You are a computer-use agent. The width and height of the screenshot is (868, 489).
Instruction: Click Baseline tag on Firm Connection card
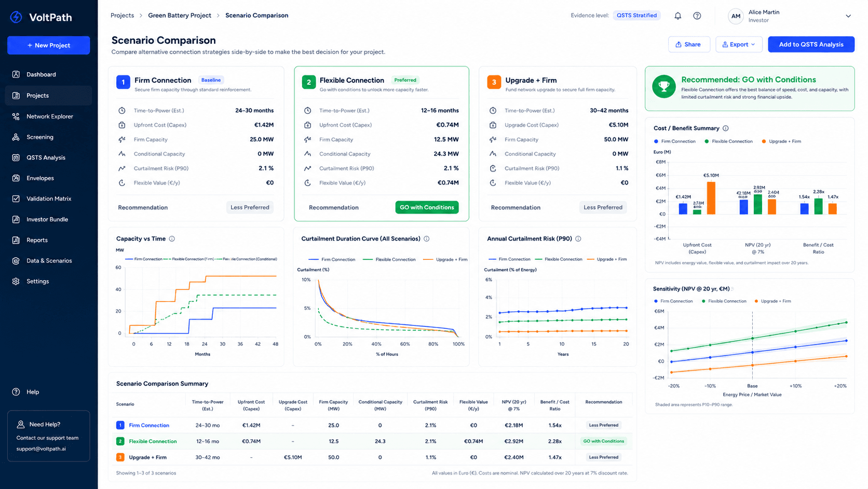(211, 80)
